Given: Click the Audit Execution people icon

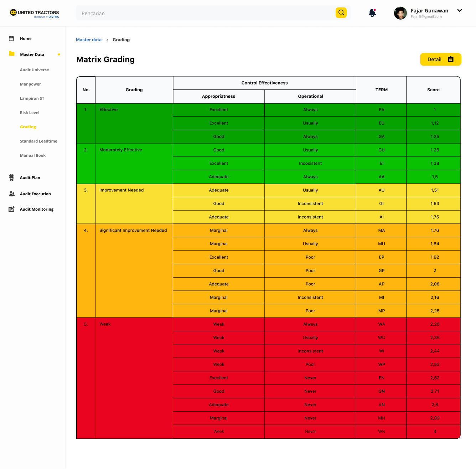Looking at the screenshot, I should click(x=12, y=194).
